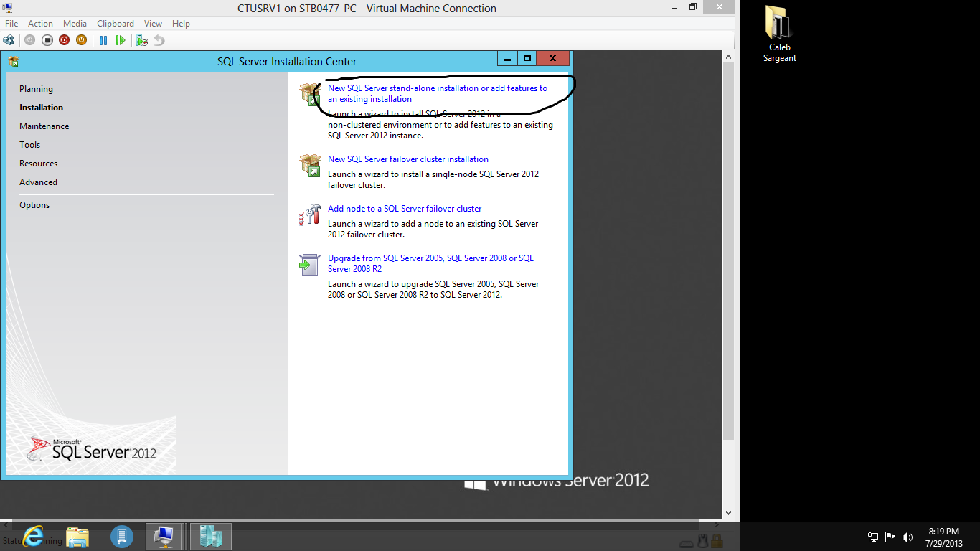Click the greyed-out Start power icon in VM toolbar
The width and height of the screenshot is (980, 551).
pos(29,40)
